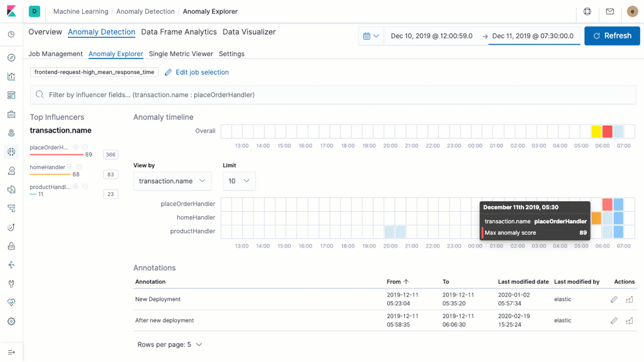Image resolution: width=644 pixels, height=362 pixels.
Task: Add a filter for productHandler influencer
Action: pyautogui.click(x=76, y=186)
